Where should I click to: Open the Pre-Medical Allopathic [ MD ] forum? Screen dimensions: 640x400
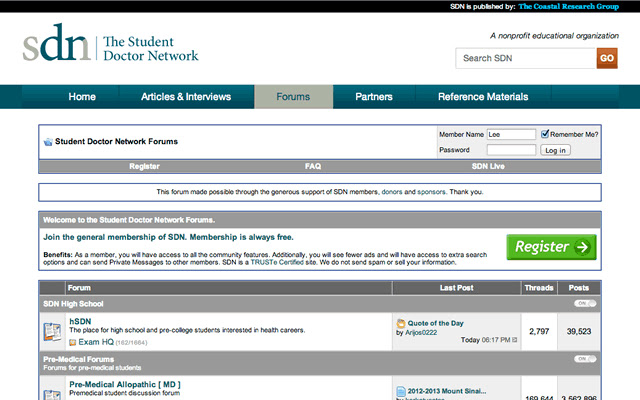tap(125, 384)
